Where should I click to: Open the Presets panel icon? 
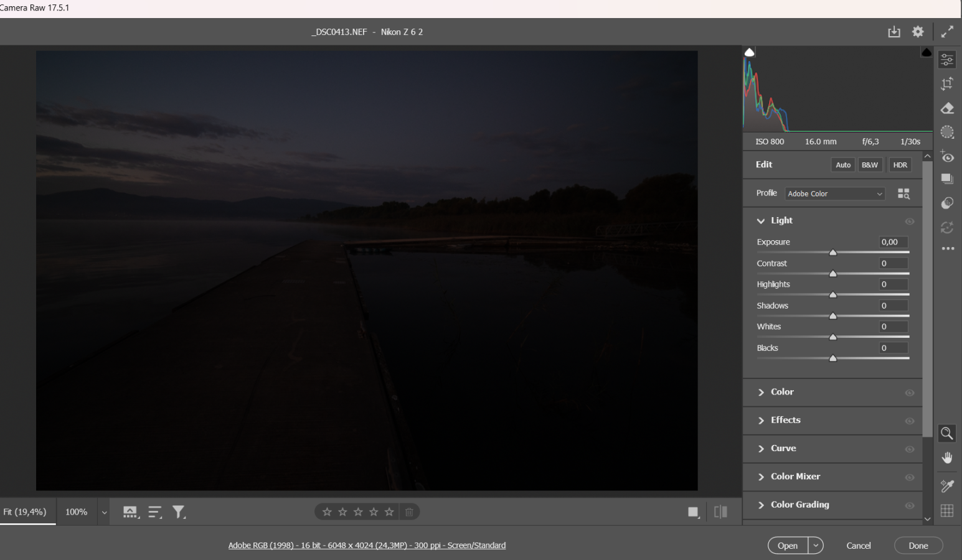(x=947, y=203)
